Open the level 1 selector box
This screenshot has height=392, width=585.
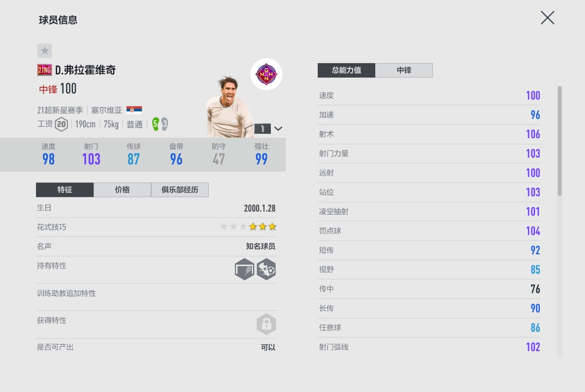[x=262, y=128]
